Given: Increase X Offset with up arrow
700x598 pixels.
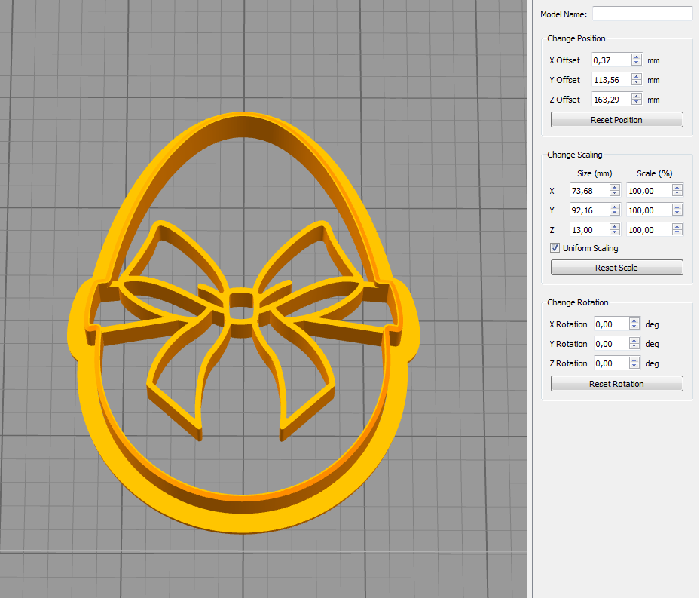Looking at the screenshot, I should coord(637,57).
